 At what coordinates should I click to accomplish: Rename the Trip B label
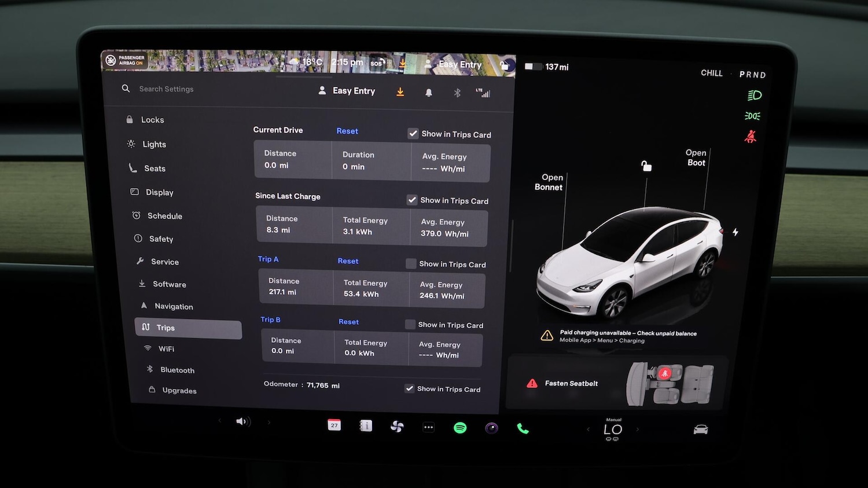[x=270, y=320]
